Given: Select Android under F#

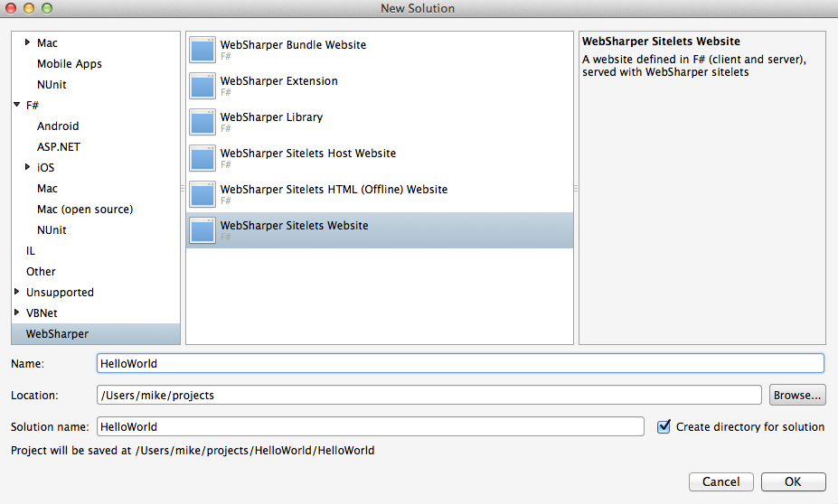Looking at the screenshot, I should [58, 126].
